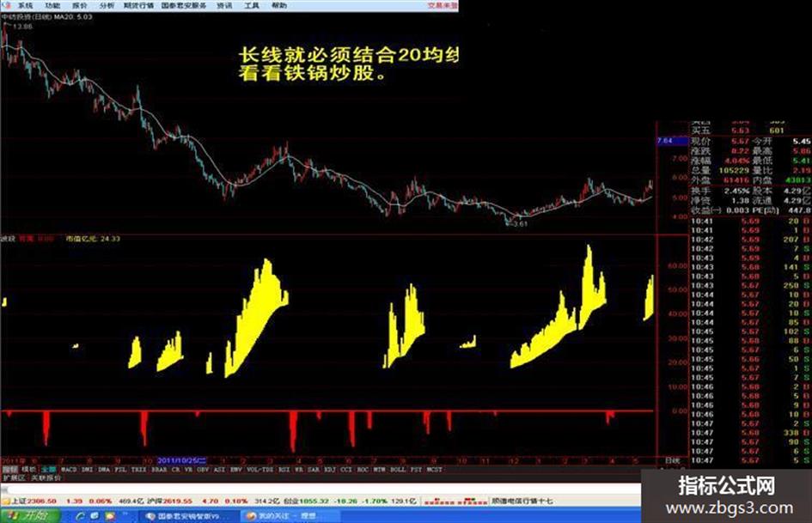
Task: Open the 关联报价 tab
Action: [x=46, y=477]
